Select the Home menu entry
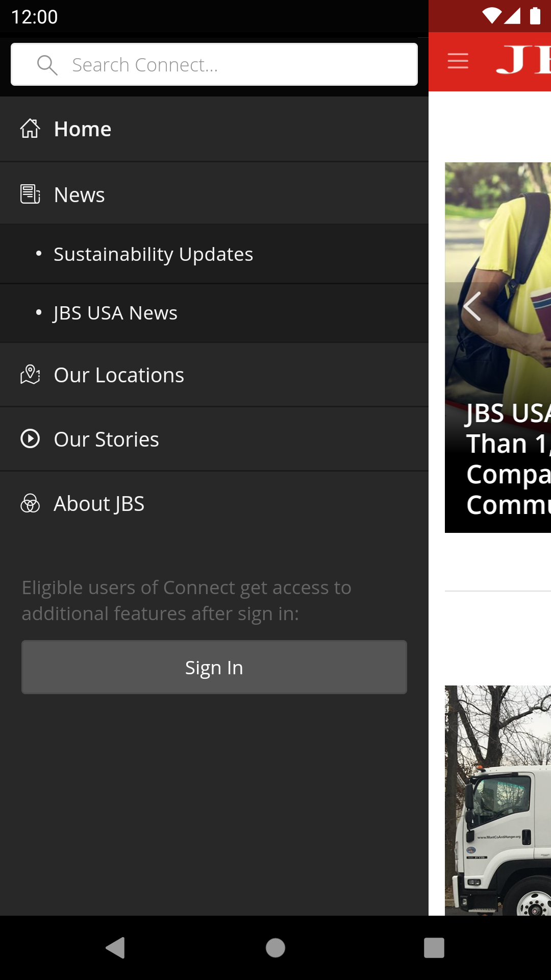 tap(214, 129)
